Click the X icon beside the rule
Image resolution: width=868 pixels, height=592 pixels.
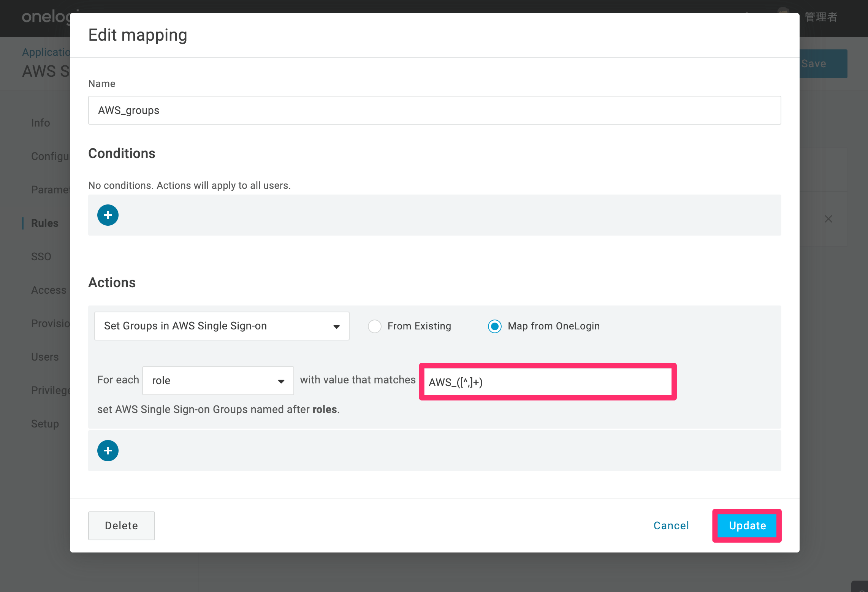(x=828, y=219)
